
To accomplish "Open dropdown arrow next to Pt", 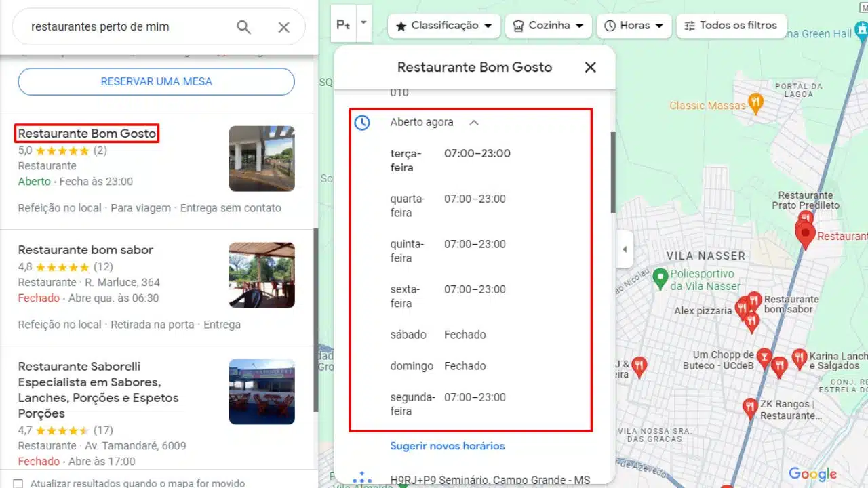I will coord(363,22).
